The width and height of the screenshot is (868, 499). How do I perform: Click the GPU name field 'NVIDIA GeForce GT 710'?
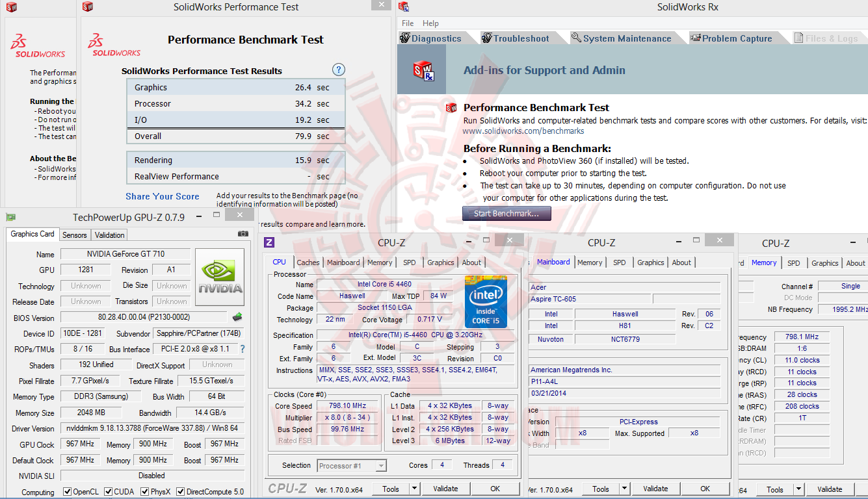[125, 254]
